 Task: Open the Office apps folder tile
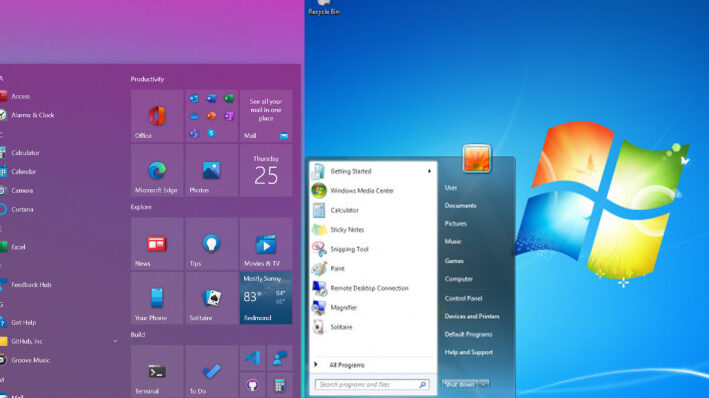tap(211, 116)
